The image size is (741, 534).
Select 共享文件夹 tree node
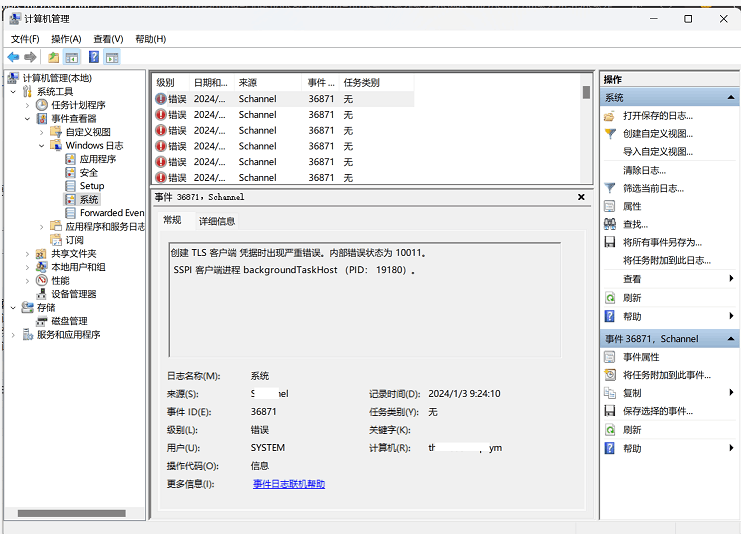(74, 254)
